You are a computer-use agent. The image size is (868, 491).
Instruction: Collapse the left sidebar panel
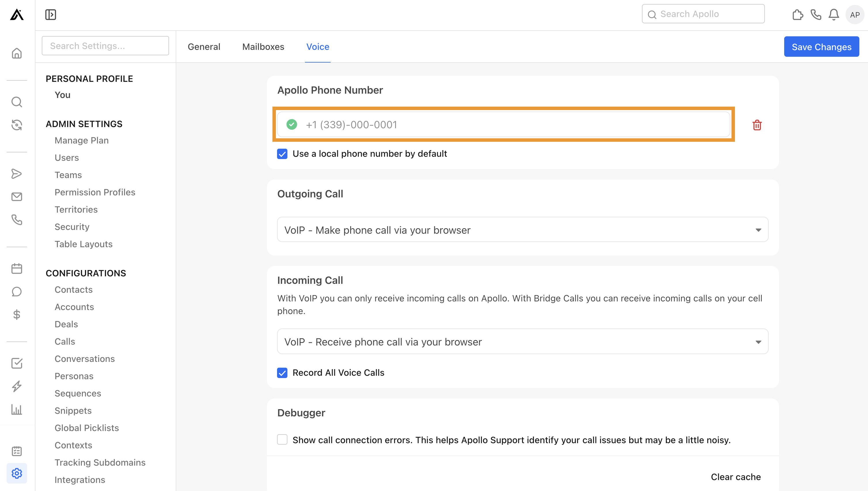51,14
